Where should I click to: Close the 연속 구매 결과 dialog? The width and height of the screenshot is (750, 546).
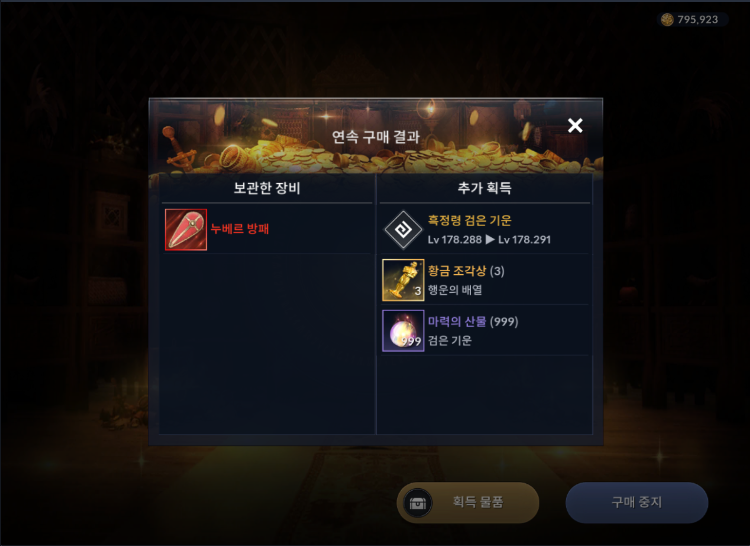pyautogui.click(x=575, y=126)
